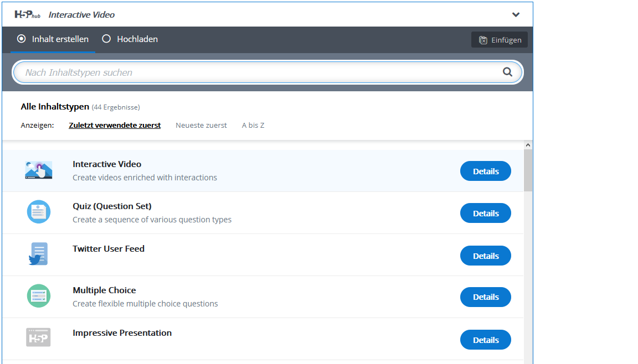The width and height of the screenshot is (638, 364).
Task: Select the Twitter User Feed title
Action: pyautogui.click(x=108, y=248)
